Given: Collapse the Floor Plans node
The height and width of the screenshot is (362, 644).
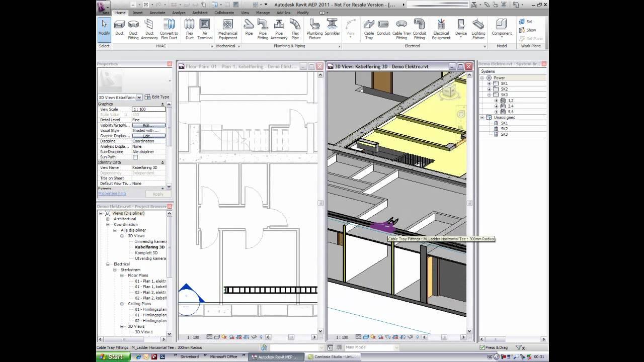Looking at the screenshot, I should (122, 276).
